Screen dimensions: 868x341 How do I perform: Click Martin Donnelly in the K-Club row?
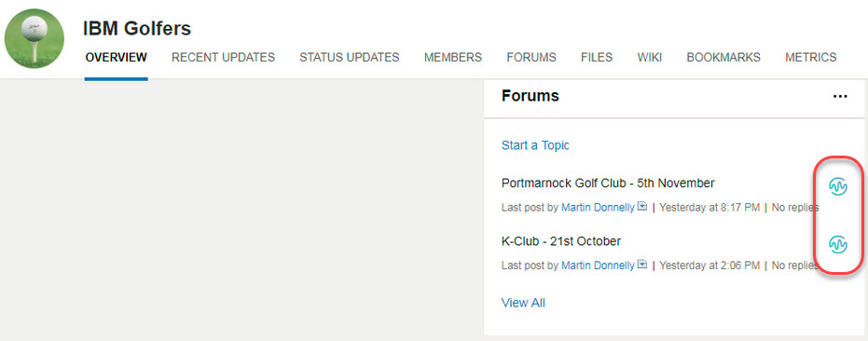click(x=598, y=266)
